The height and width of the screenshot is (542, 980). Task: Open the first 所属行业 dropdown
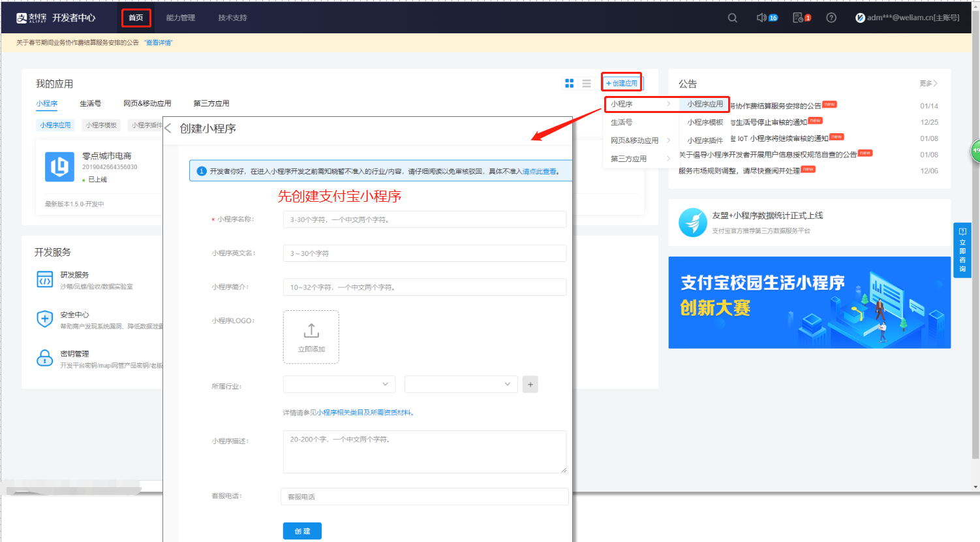click(x=339, y=384)
